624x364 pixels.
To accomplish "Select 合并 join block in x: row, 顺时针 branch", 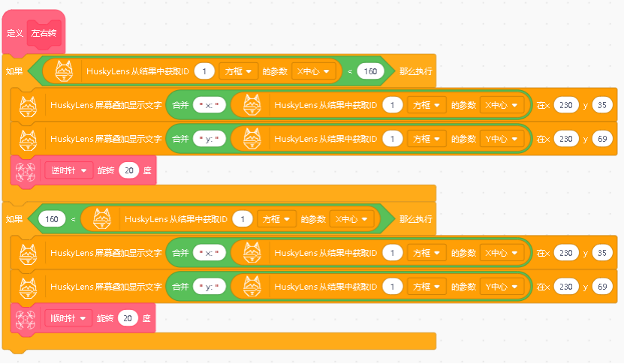I will [x=180, y=253].
